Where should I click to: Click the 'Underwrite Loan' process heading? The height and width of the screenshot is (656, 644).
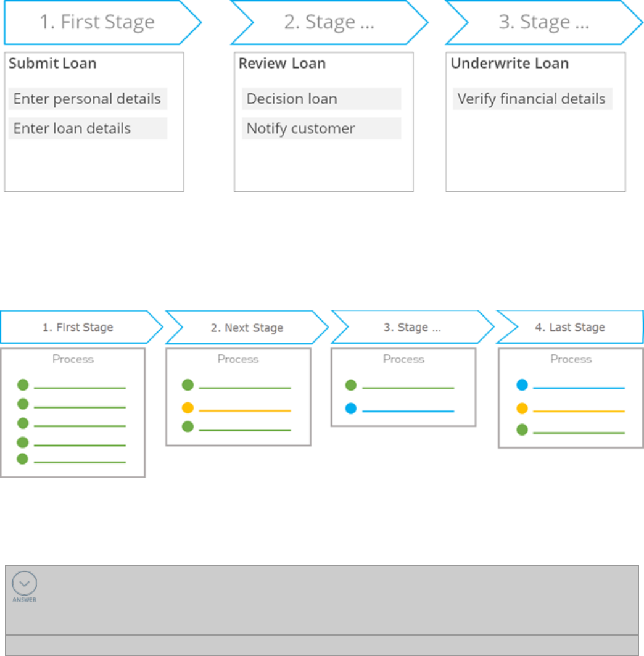pyautogui.click(x=510, y=63)
